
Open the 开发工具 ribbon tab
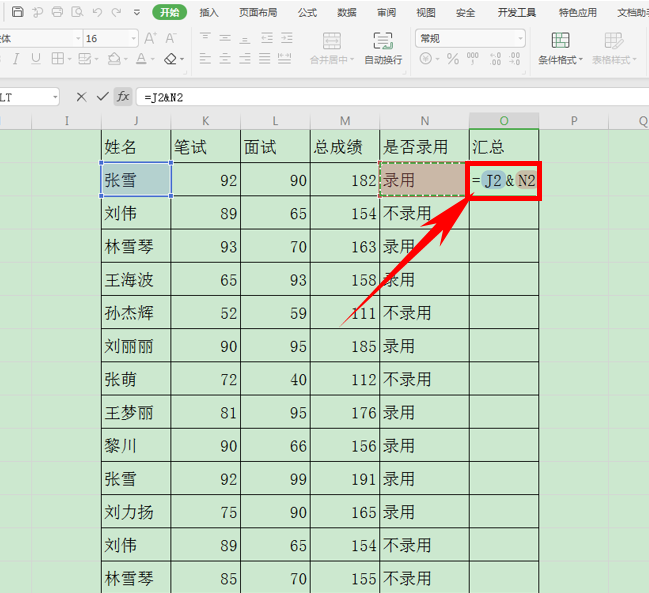pyautogui.click(x=516, y=12)
